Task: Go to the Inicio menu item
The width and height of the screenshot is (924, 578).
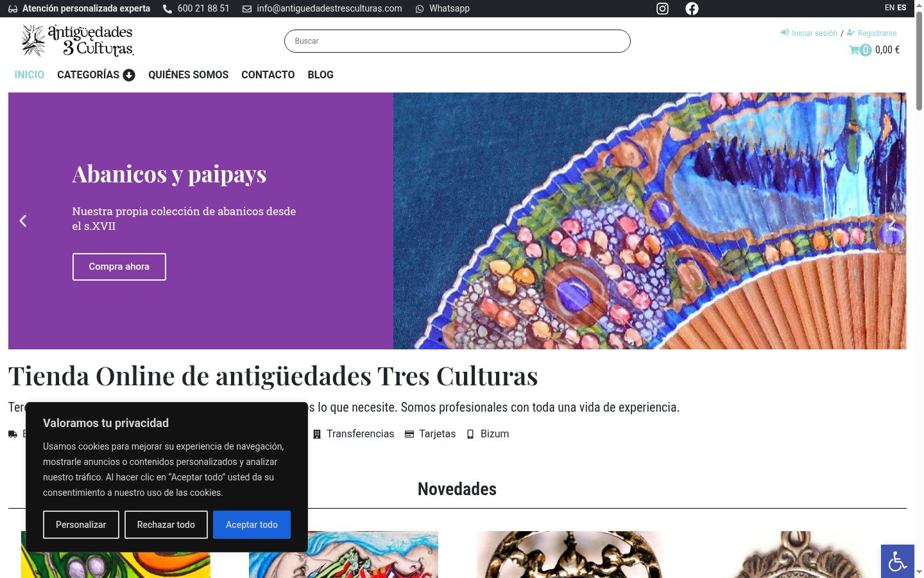Action: (30, 75)
